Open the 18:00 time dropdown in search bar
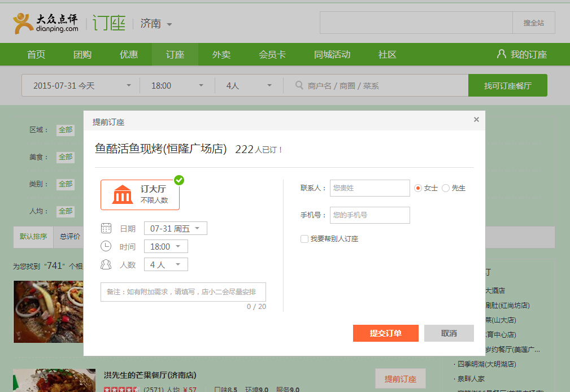Image resolution: width=570 pixels, height=392 pixels. pyautogui.click(x=177, y=85)
